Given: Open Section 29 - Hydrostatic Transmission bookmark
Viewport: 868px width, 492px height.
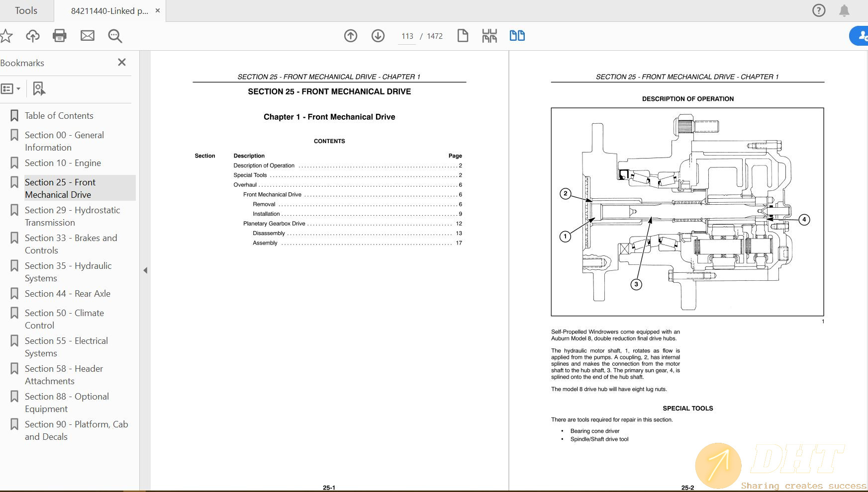Looking at the screenshot, I should (73, 216).
